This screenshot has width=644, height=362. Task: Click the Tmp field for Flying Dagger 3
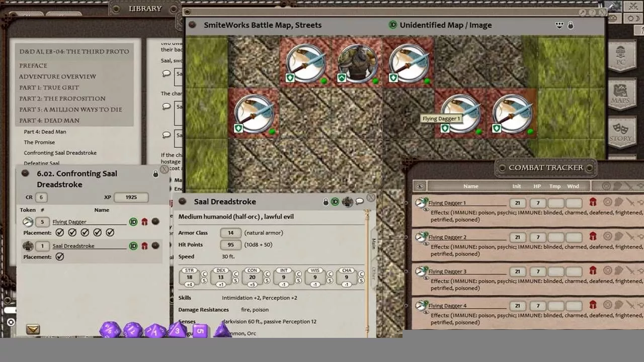pyautogui.click(x=555, y=271)
